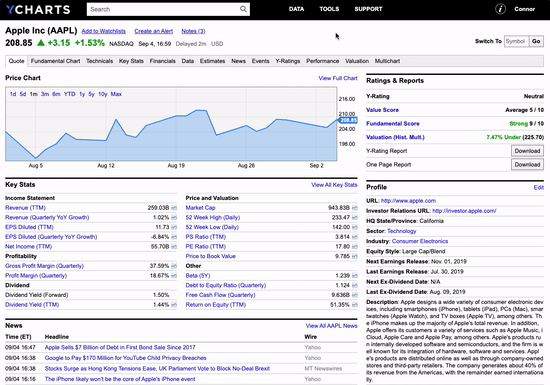
Task: Open Notes (3) link
Action: (x=193, y=31)
